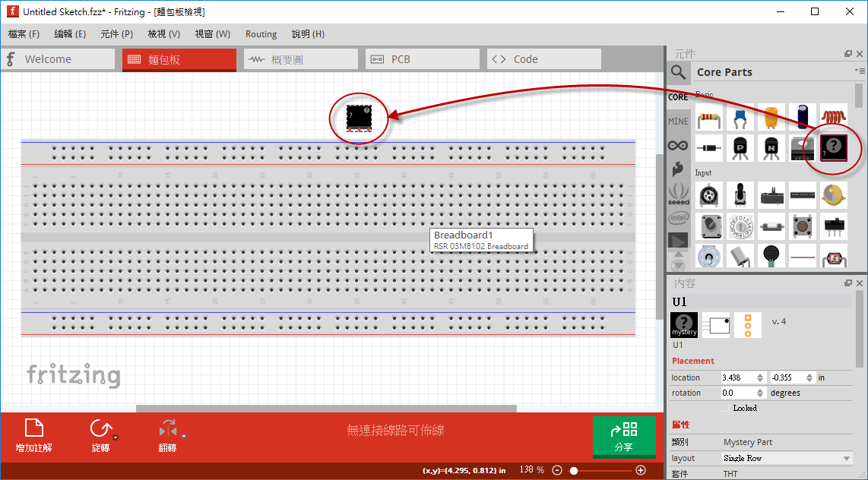868x480 pixels.
Task: Click the green 分享 share button
Action: [624, 437]
